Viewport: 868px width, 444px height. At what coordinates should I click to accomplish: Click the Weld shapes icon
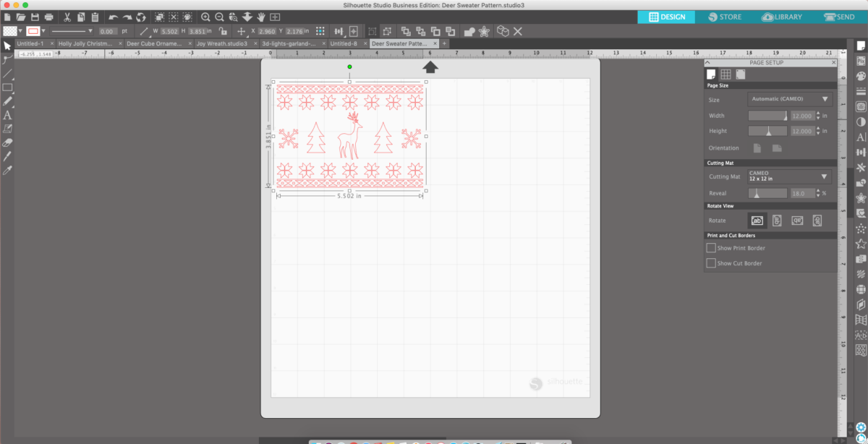(x=469, y=31)
